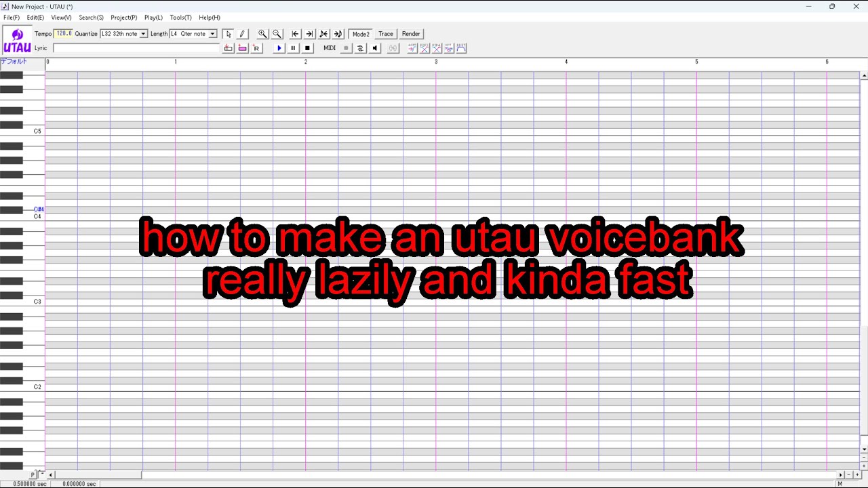Open the Quantize dropdown
868x488 pixels.
pyautogui.click(x=143, y=34)
